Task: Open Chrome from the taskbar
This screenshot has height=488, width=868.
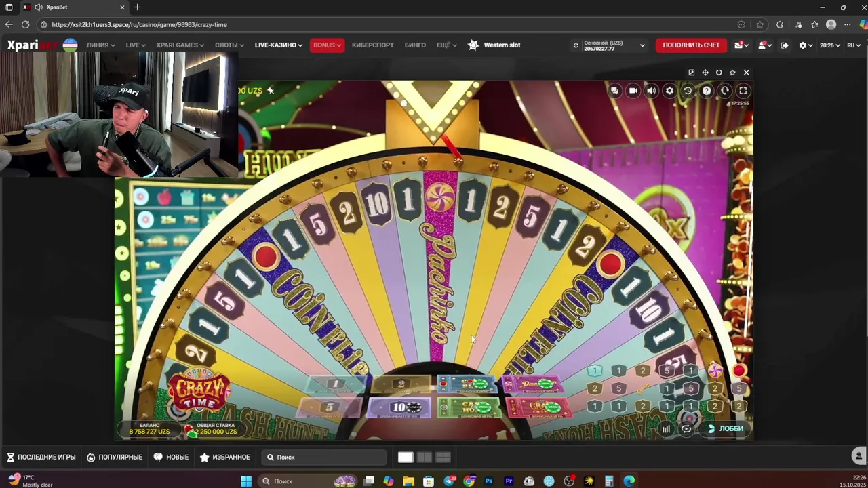Action: (x=469, y=481)
